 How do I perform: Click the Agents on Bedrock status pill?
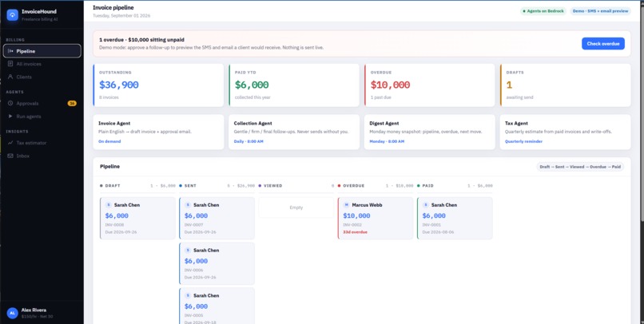543,11
